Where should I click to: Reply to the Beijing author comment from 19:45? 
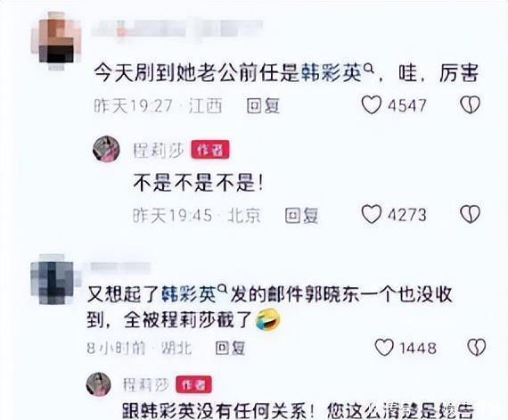pos(301,215)
